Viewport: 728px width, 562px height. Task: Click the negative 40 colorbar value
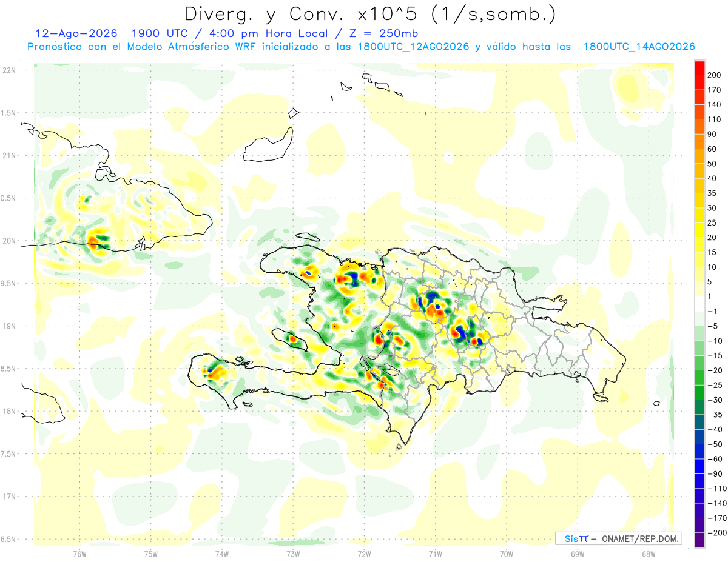[x=716, y=429]
